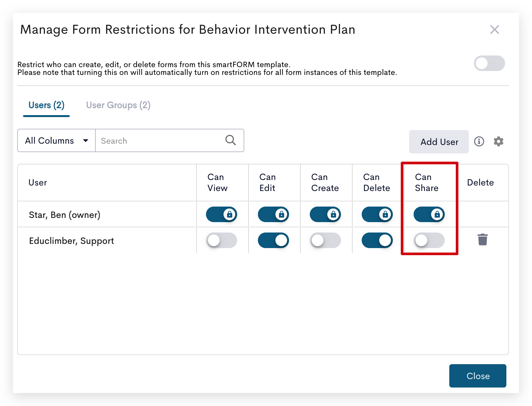Screen dimensions: 532x406
Task: Toggle the form restrictions master switch
Action: point(490,63)
